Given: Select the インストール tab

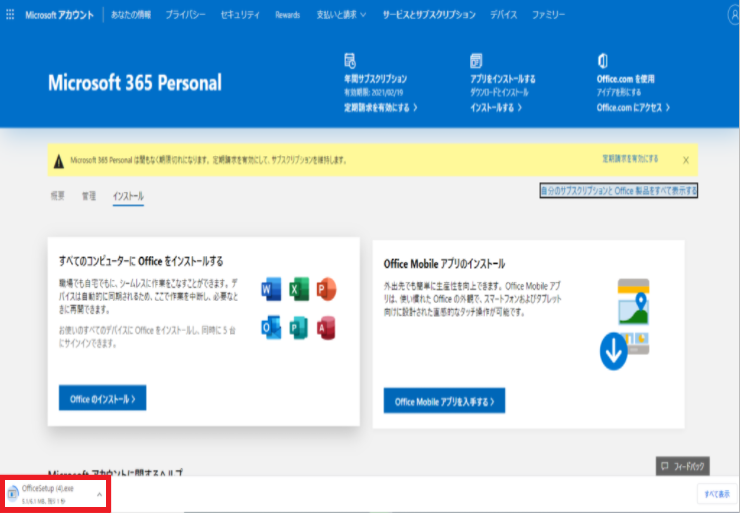Looking at the screenshot, I should [x=128, y=196].
